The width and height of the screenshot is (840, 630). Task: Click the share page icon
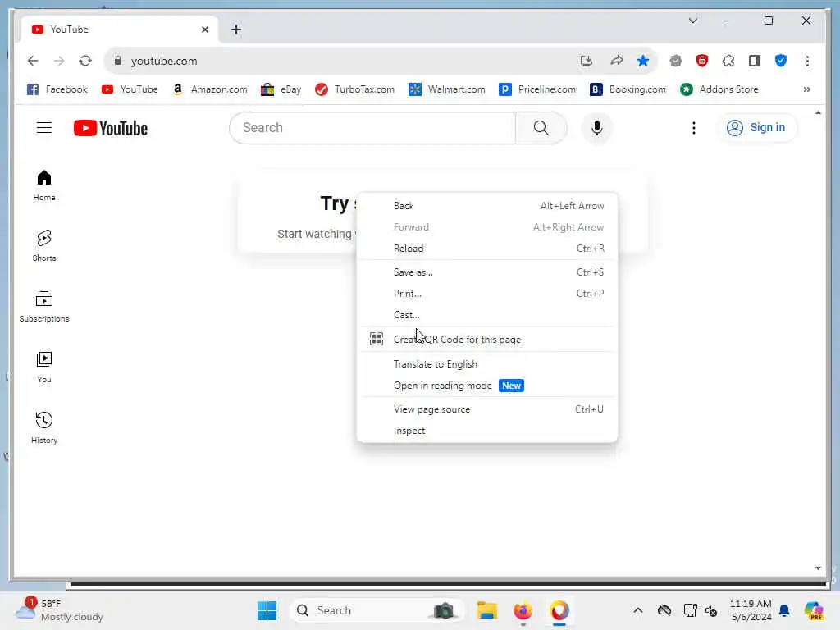click(617, 61)
